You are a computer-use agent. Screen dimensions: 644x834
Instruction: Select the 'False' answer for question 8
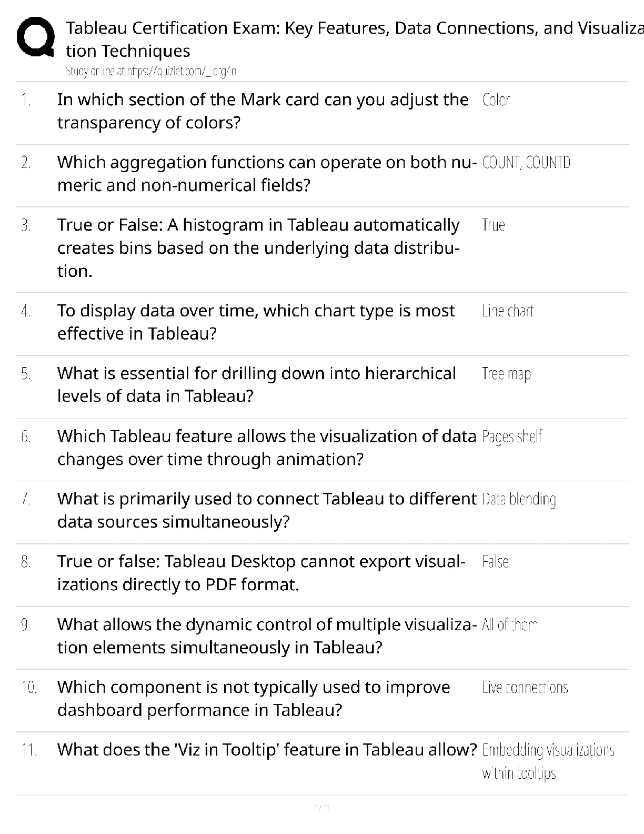point(495,562)
